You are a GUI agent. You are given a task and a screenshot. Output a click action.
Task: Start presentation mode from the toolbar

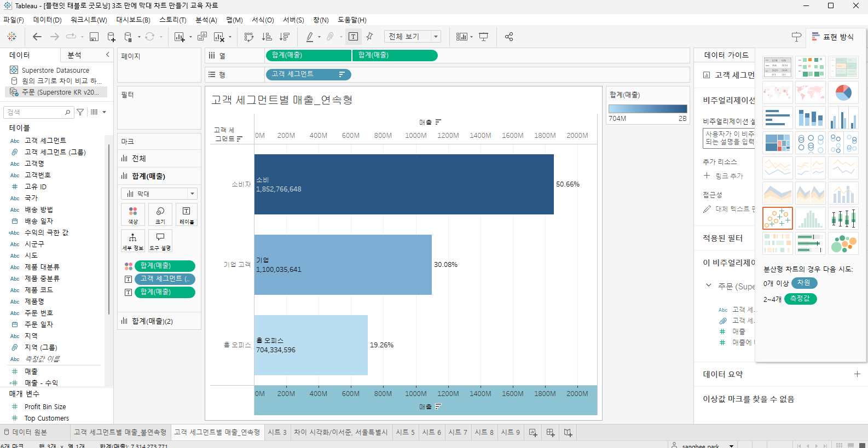coord(484,37)
